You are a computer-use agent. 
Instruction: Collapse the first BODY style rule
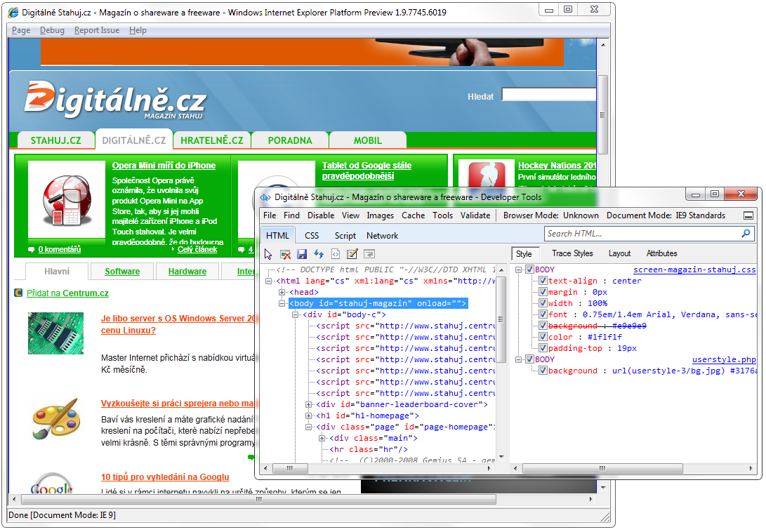pos(519,270)
